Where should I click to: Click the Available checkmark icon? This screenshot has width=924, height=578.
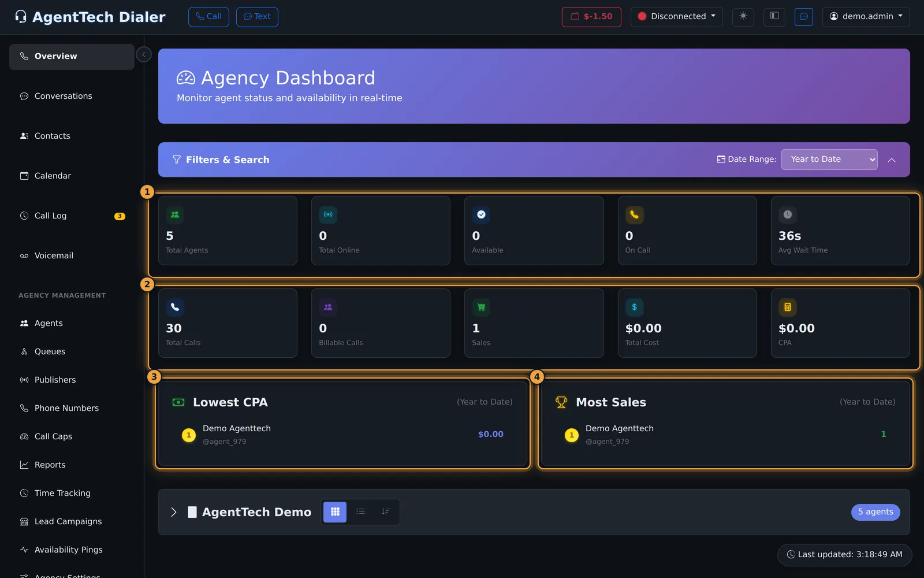pos(481,214)
